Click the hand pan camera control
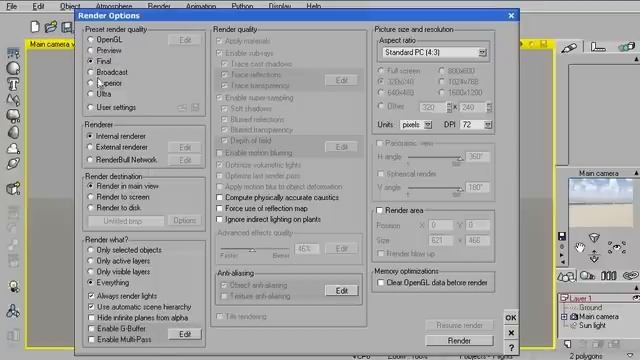 [580, 247]
